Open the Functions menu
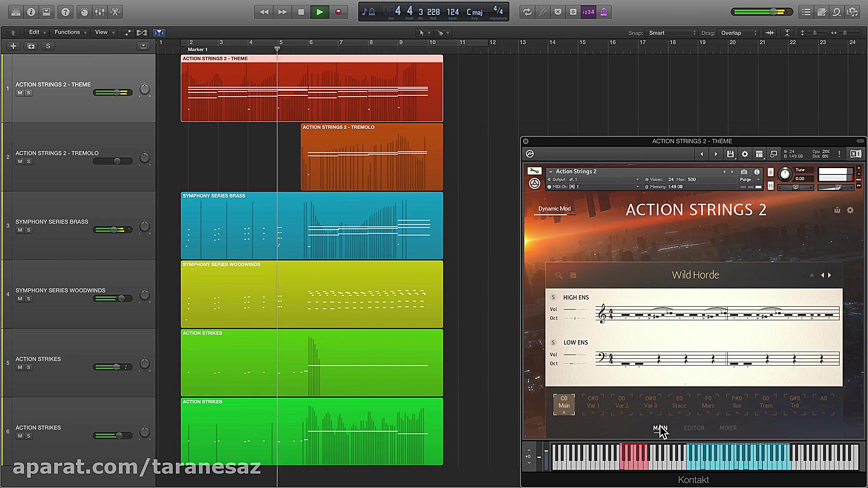The image size is (868, 488). pyautogui.click(x=67, y=32)
